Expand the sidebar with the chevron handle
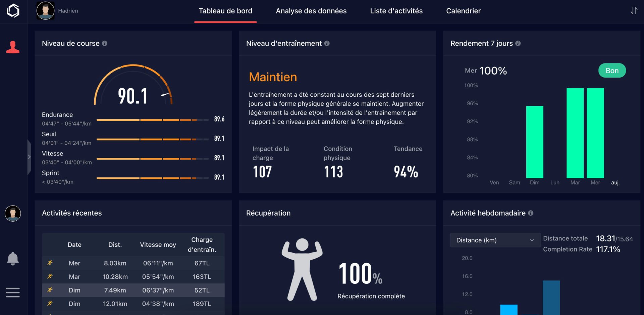The image size is (644, 315). click(29, 157)
